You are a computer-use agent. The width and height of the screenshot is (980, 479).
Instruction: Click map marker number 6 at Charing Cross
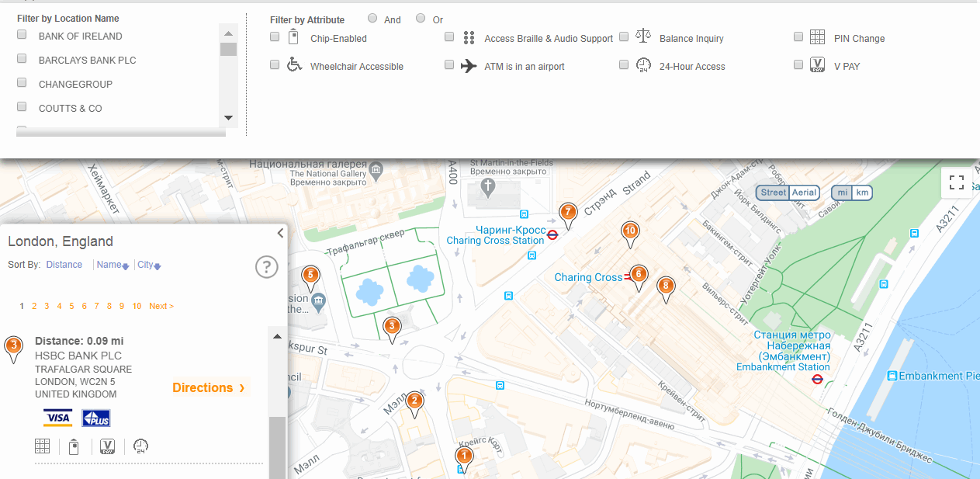(x=639, y=278)
